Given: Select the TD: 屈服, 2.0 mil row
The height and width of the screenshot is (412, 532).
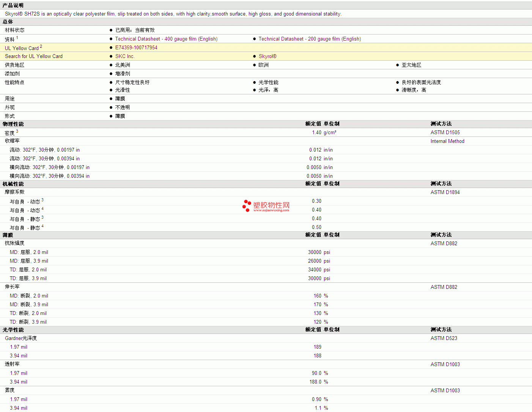Looking at the screenshot, I should 266,270.
